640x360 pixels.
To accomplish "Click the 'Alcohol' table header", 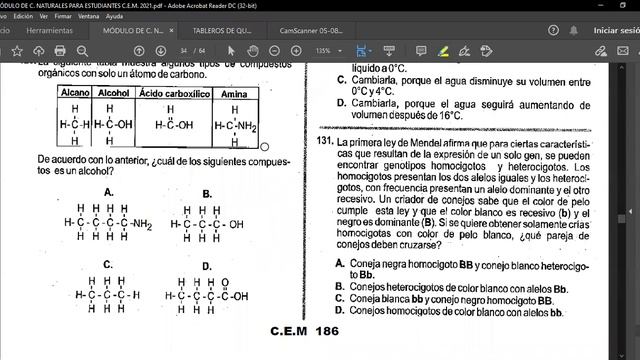I will click(x=113, y=93).
